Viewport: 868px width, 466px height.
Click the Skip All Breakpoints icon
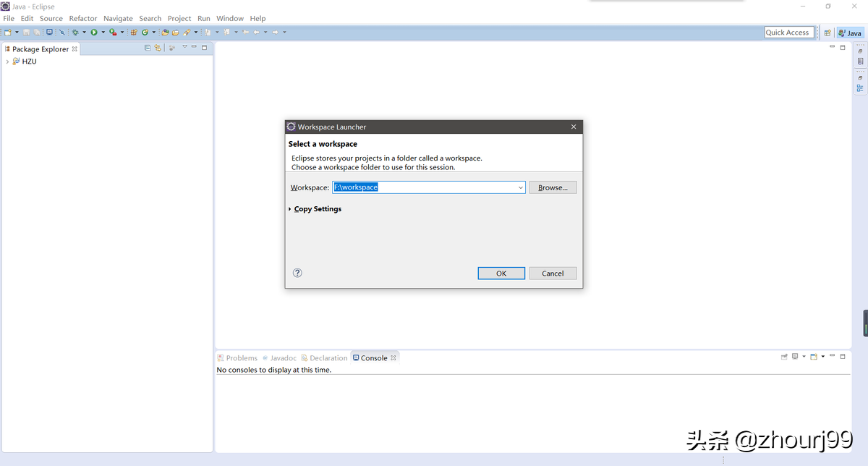[62, 33]
